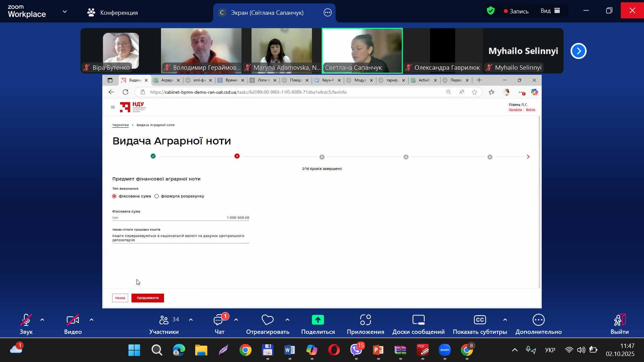
Task: Click the red Продовжити button
Action: click(148, 298)
